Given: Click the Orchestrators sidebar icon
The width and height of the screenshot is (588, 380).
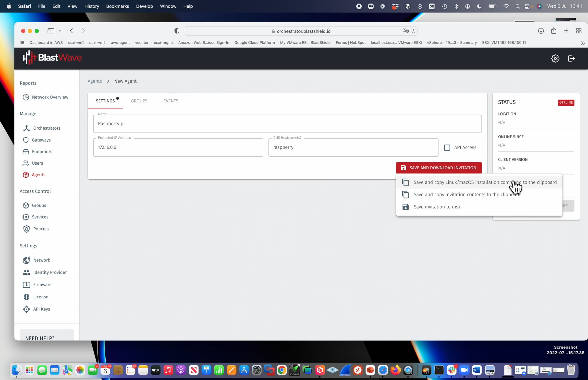Looking at the screenshot, I should 26,128.
